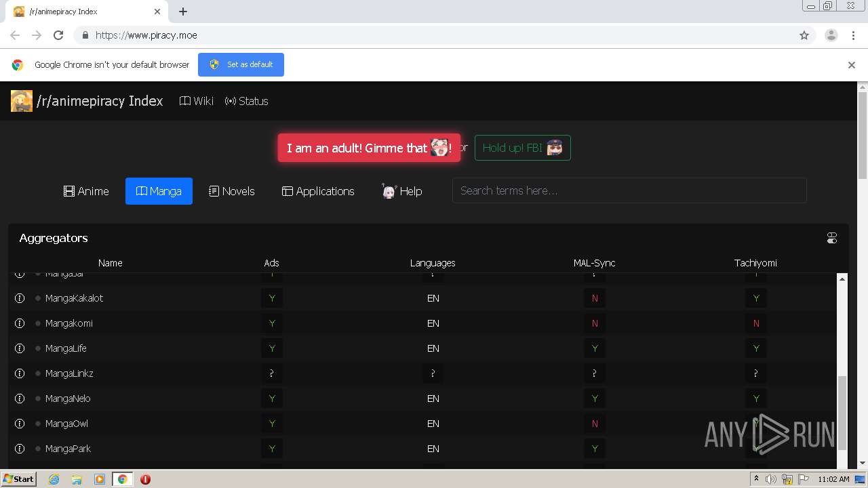Switch to Chrome taskbar icon
The image size is (868, 488).
click(123, 479)
